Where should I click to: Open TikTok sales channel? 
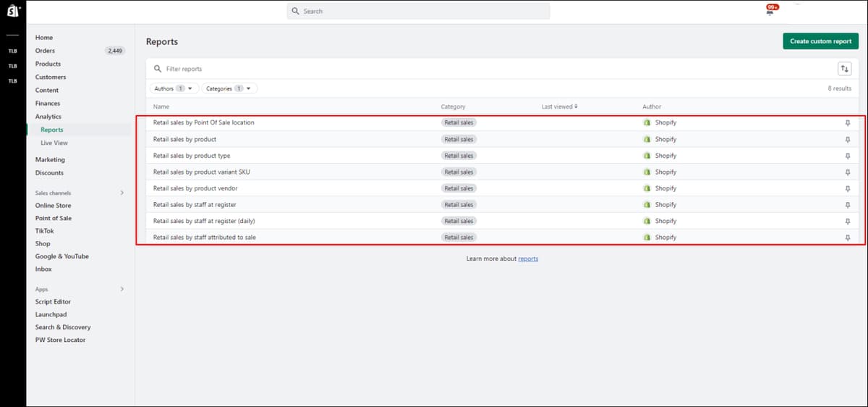pyautogui.click(x=45, y=231)
